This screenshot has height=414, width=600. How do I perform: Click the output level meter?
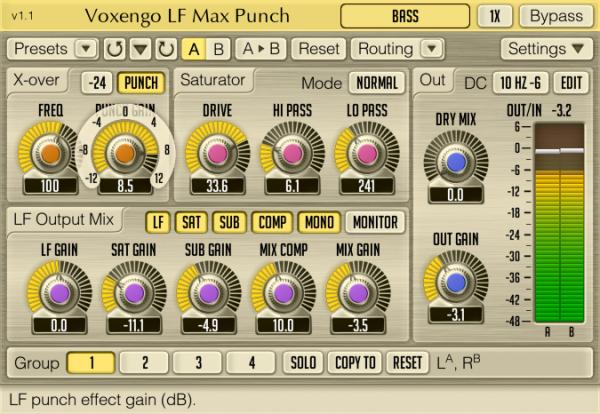click(x=559, y=222)
